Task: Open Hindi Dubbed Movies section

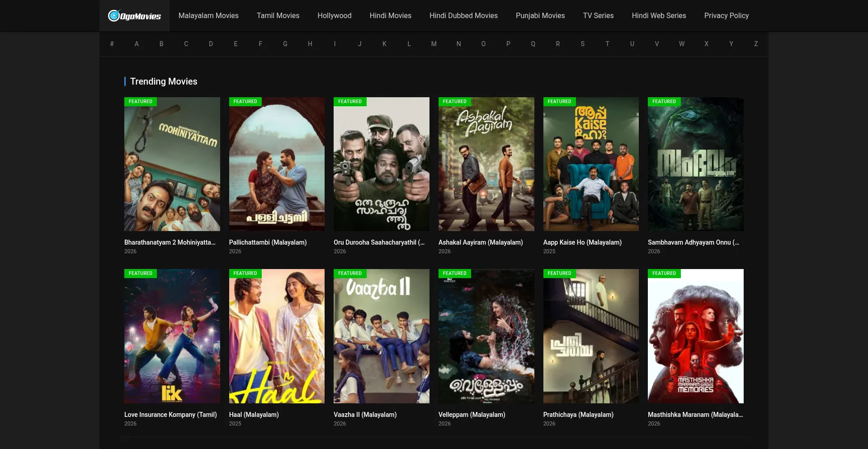Action: click(463, 15)
